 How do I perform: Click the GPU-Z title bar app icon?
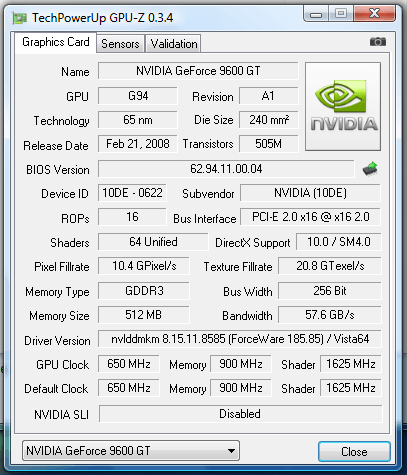coord(19,18)
